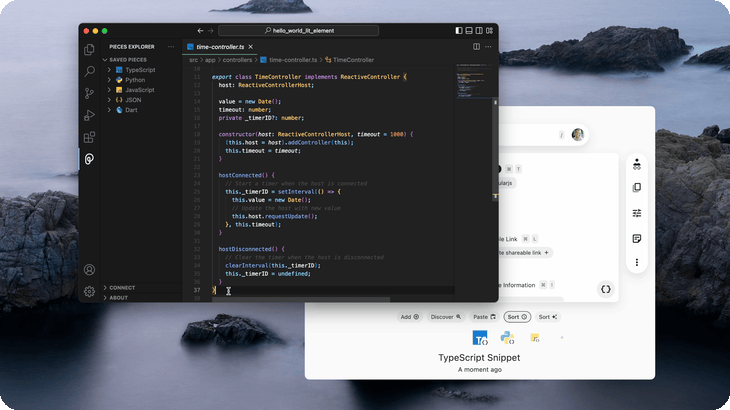Click the editor minimap preview

coord(473,81)
